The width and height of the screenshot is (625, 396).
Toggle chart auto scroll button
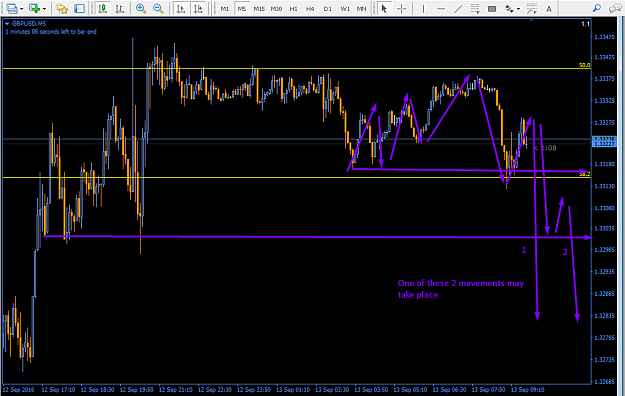click(x=181, y=8)
